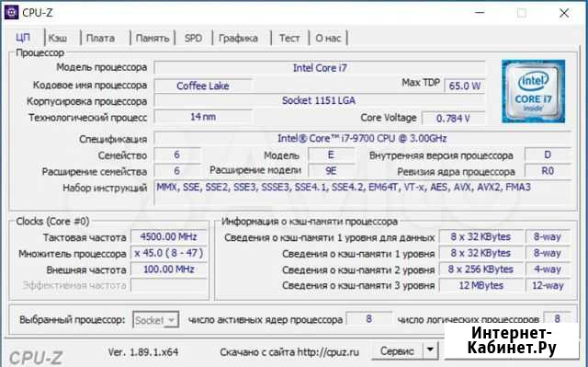Click the level 2 cache value 8 x 256 KBytes
The height and width of the screenshot is (367, 588).
(x=481, y=270)
